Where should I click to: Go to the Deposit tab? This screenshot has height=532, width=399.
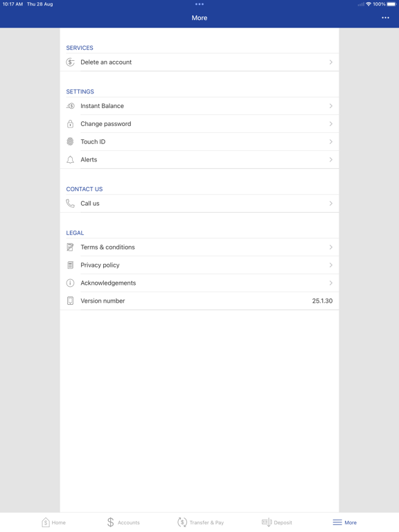point(277,522)
